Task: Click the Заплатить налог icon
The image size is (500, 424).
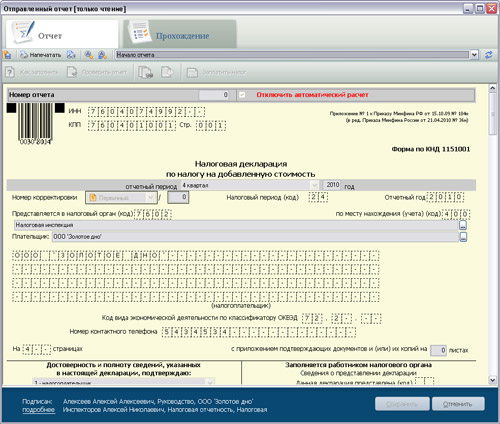Action: click(192, 72)
